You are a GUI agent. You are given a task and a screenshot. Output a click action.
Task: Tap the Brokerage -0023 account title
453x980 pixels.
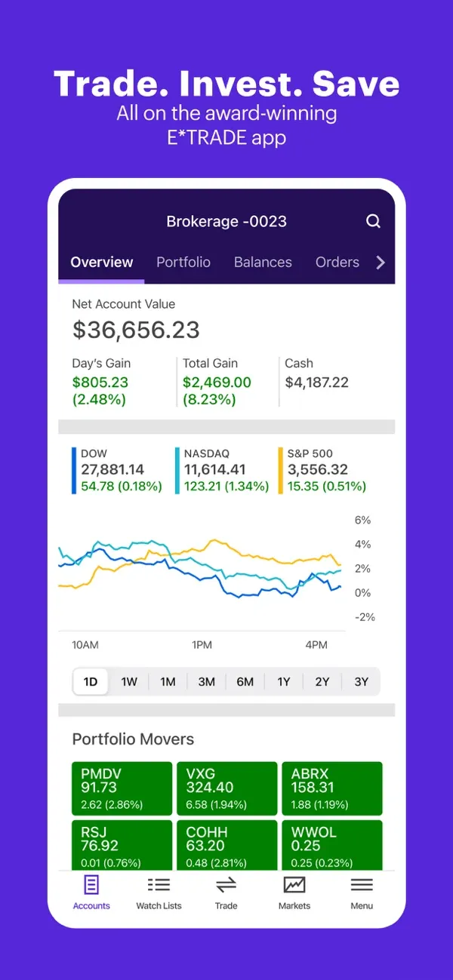226,220
